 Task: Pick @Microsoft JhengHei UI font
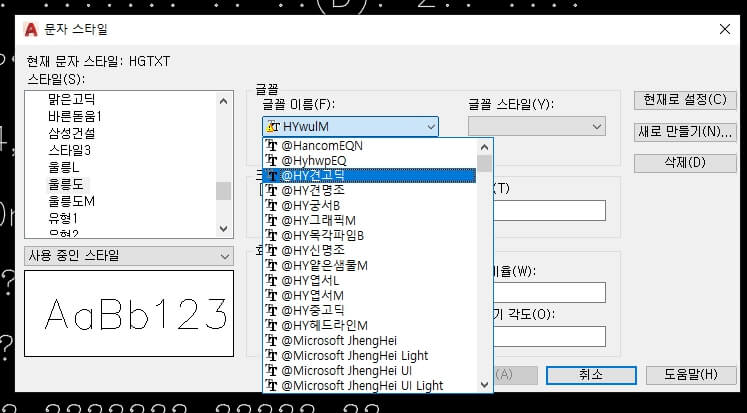coord(370,371)
